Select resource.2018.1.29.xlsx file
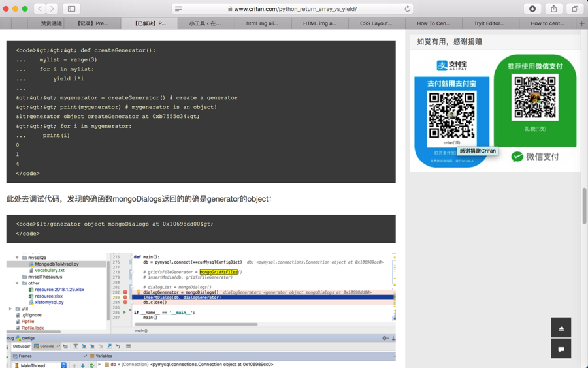Image resolution: width=588 pixels, height=368 pixels. pyautogui.click(x=59, y=290)
